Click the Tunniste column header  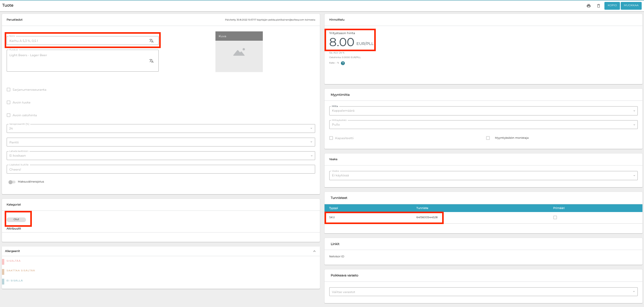(422, 208)
